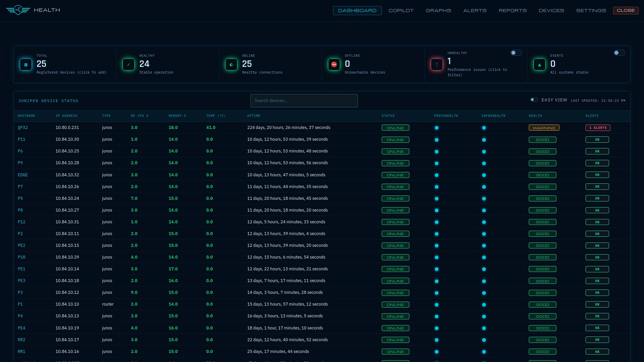Viewport: 644px width, 362px height.
Task: Click the Online status badge for P11
Action: coord(395,140)
